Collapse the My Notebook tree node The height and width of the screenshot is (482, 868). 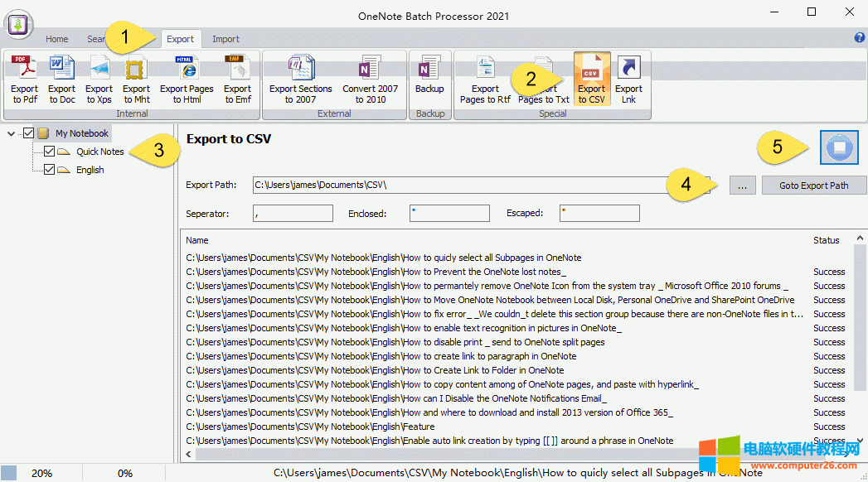pos(11,133)
